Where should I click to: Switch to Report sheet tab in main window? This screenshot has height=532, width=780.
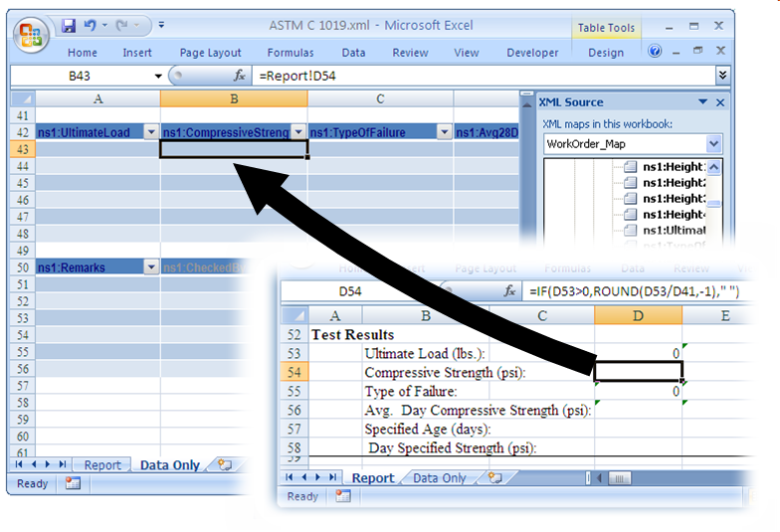click(101, 465)
